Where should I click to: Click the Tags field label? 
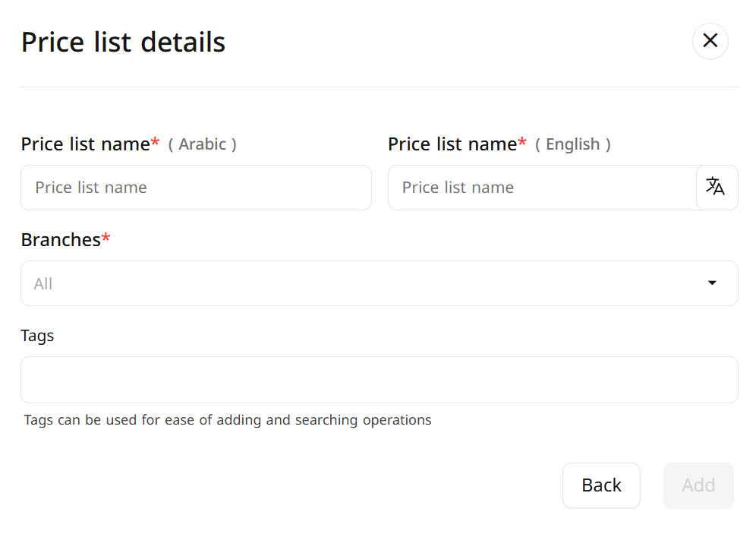click(x=37, y=336)
